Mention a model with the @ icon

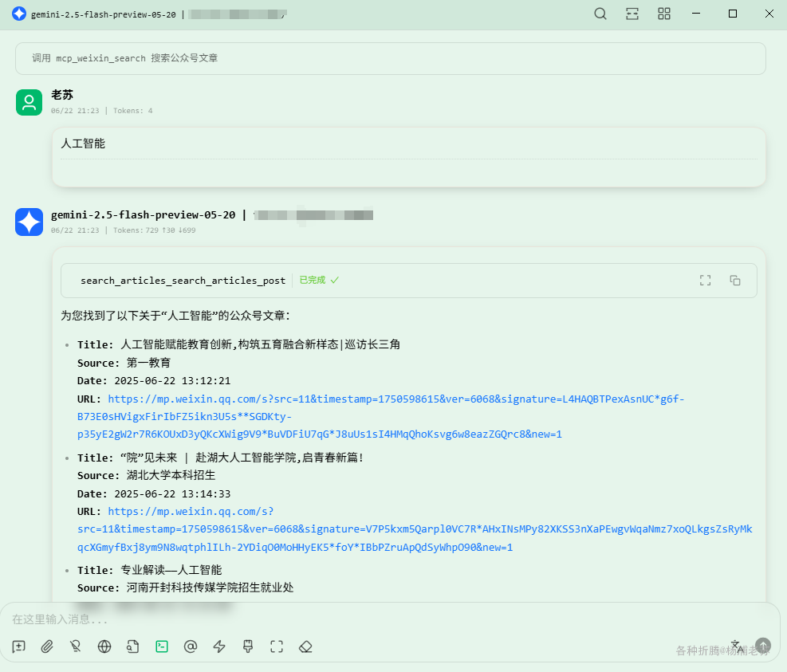(x=191, y=646)
